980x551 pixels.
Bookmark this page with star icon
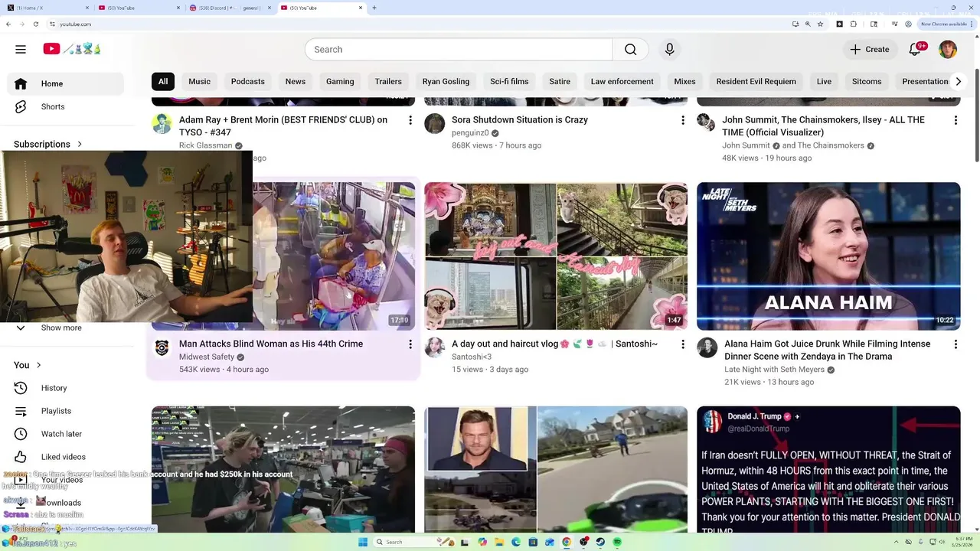pos(820,24)
